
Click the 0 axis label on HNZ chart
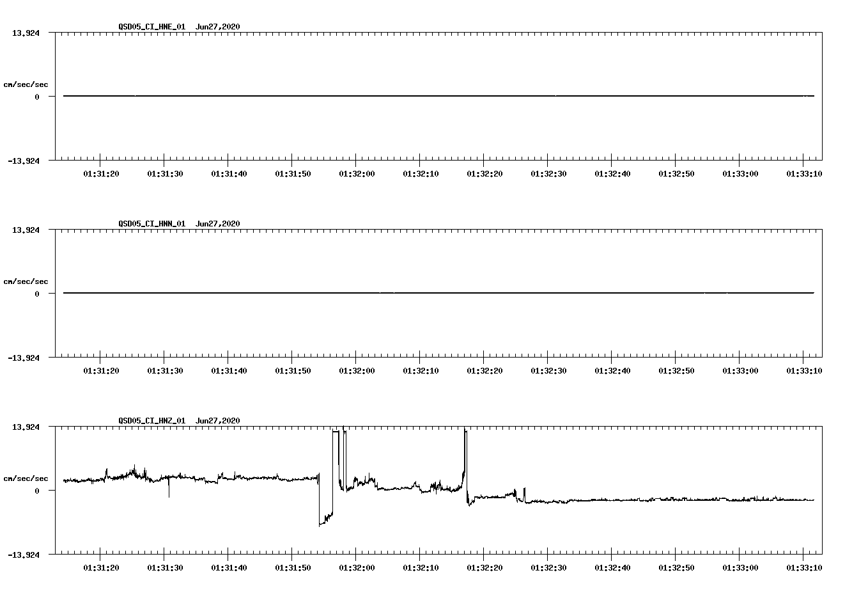(x=37, y=491)
